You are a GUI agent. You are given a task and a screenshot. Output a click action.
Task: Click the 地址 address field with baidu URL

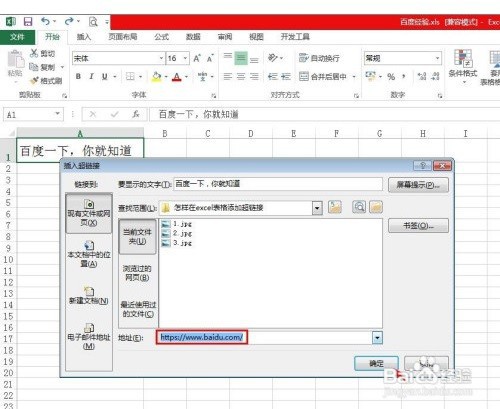pos(264,337)
